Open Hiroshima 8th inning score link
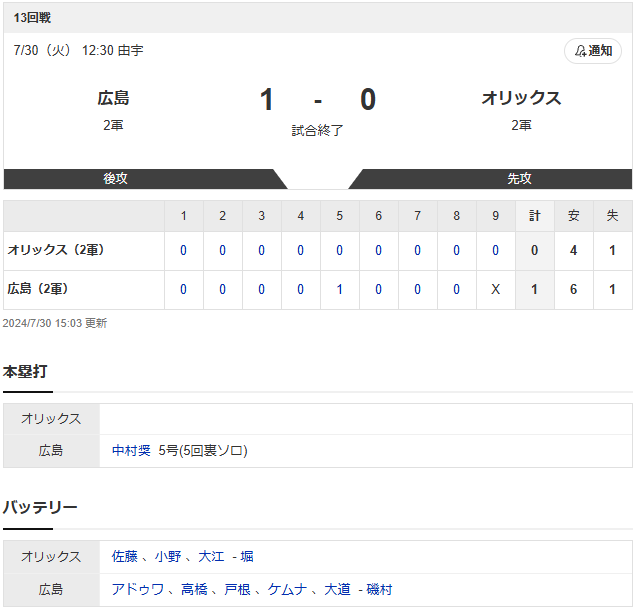This screenshot has width=634, height=607. [x=456, y=290]
